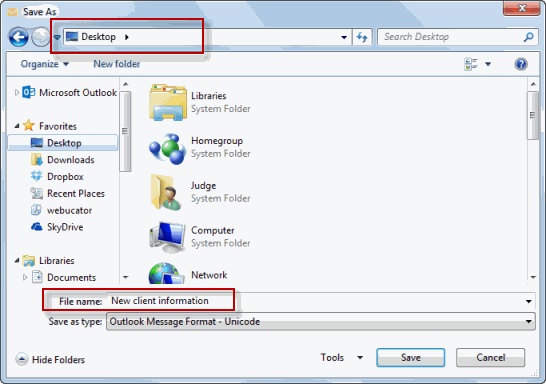The image size is (546, 384).
Task: Click the Desktop icon in address bar
Action: click(x=72, y=37)
